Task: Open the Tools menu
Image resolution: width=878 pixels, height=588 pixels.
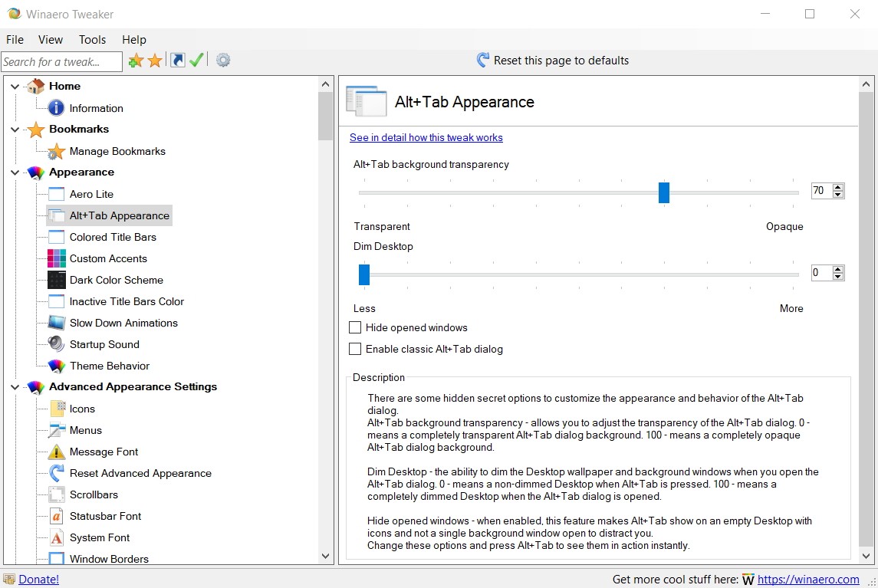Action: point(92,39)
